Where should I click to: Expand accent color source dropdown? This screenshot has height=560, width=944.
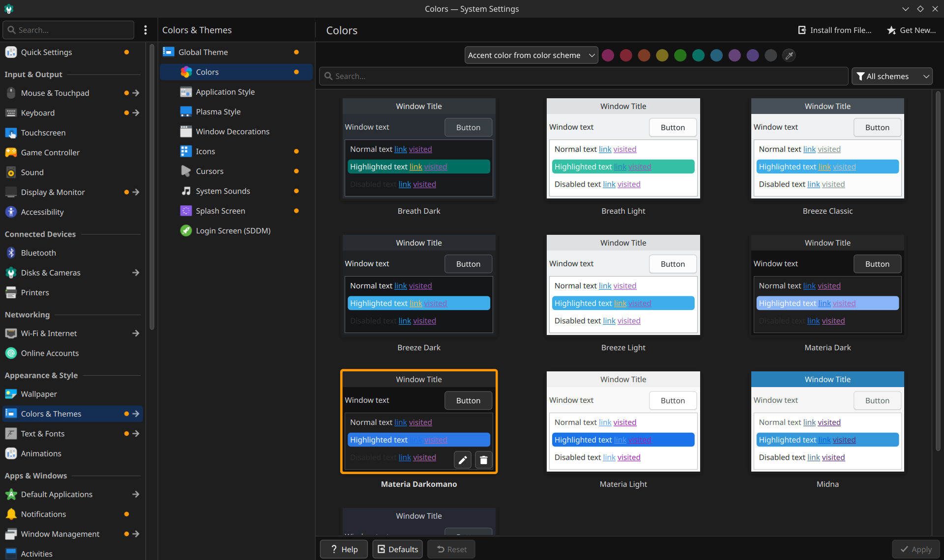(531, 56)
